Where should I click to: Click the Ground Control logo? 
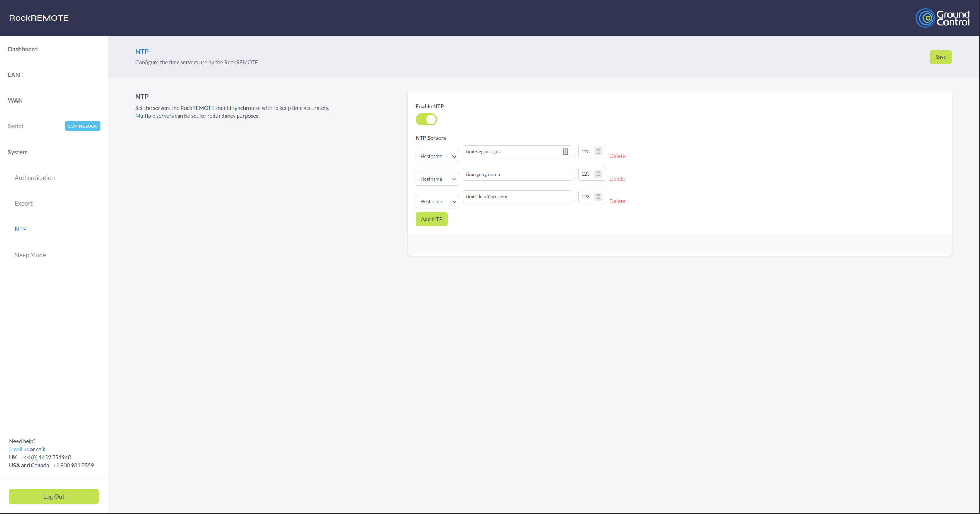(942, 18)
